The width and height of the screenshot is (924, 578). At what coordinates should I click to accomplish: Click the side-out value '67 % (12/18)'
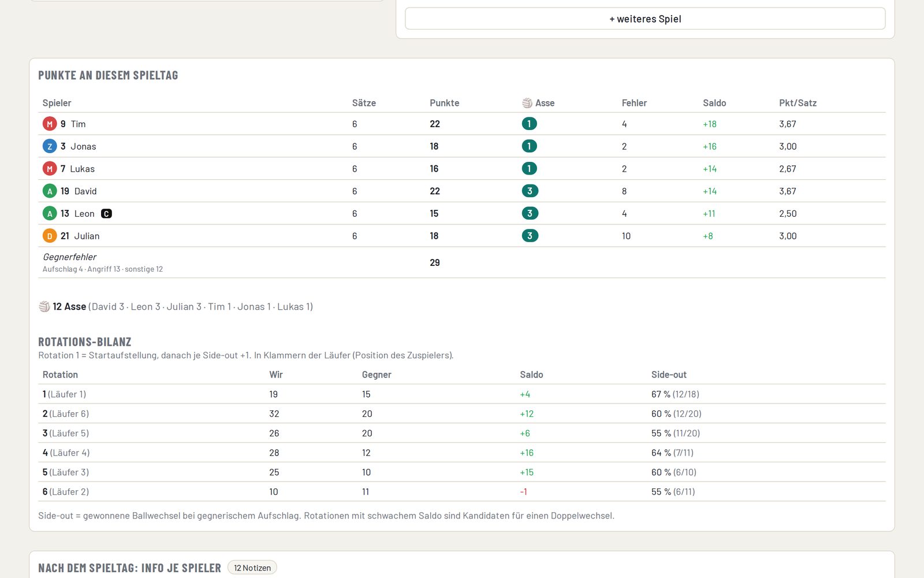pyautogui.click(x=675, y=394)
